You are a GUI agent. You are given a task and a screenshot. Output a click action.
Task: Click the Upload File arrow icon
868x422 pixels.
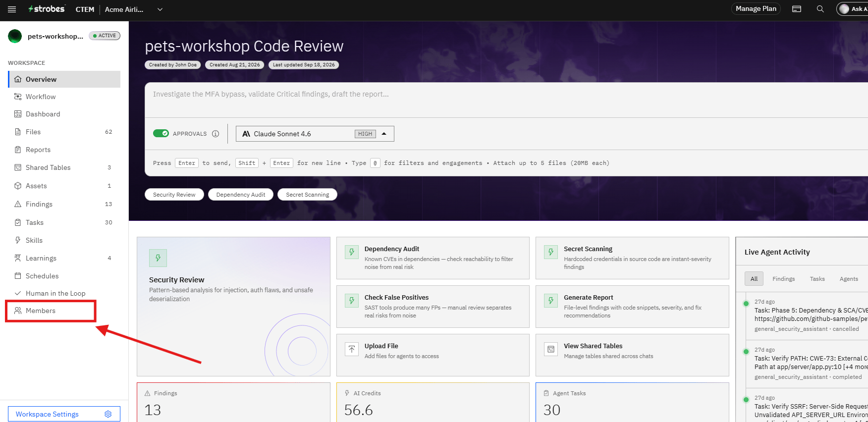click(352, 349)
